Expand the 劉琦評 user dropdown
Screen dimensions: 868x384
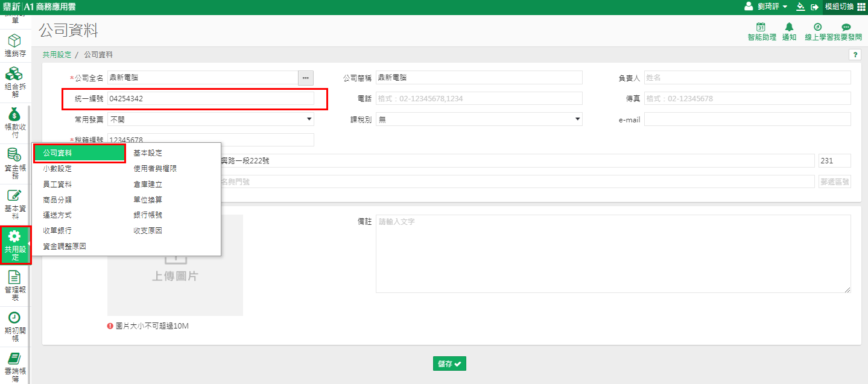[x=772, y=7]
